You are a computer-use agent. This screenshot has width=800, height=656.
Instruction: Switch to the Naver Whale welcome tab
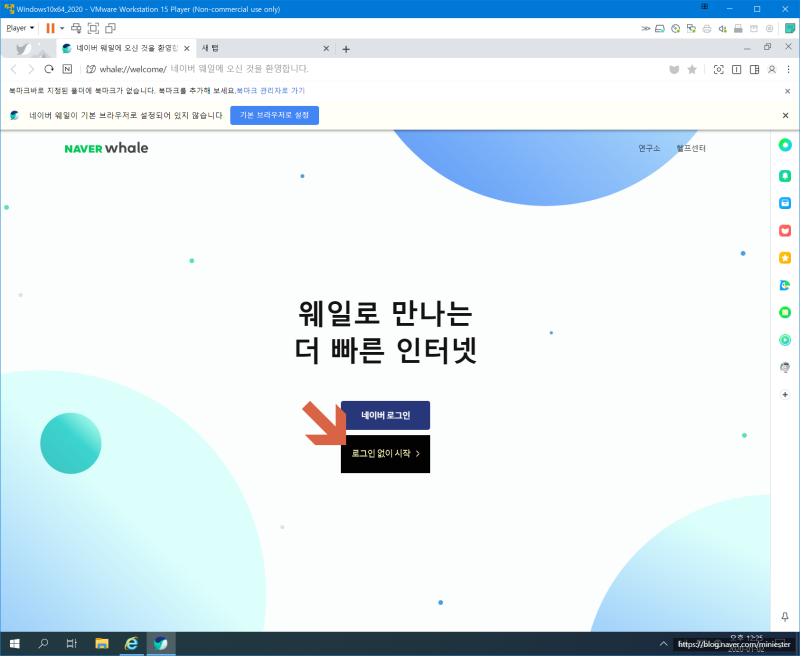tap(127, 48)
